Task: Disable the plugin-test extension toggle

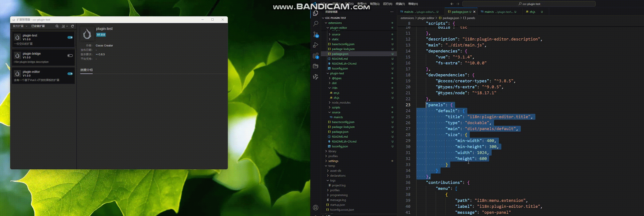Action: point(70,38)
